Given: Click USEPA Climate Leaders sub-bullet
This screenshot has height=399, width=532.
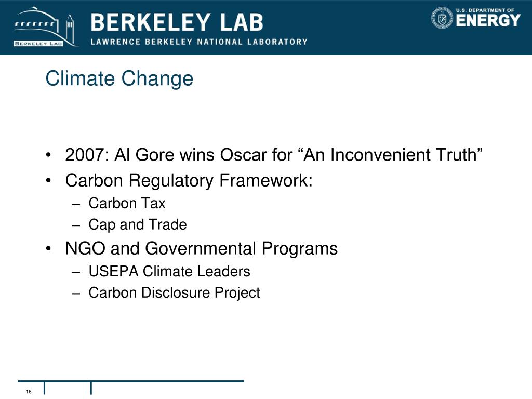Looking at the screenshot, I should pos(169,271).
